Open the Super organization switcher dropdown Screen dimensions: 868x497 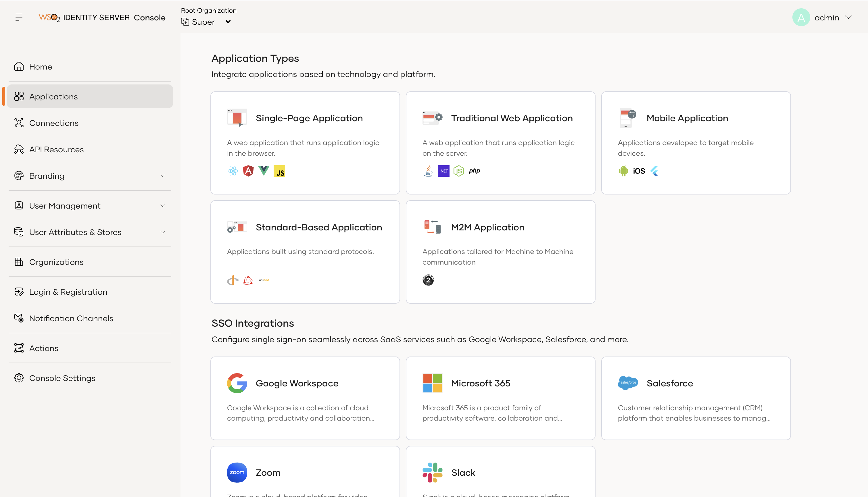point(228,22)
